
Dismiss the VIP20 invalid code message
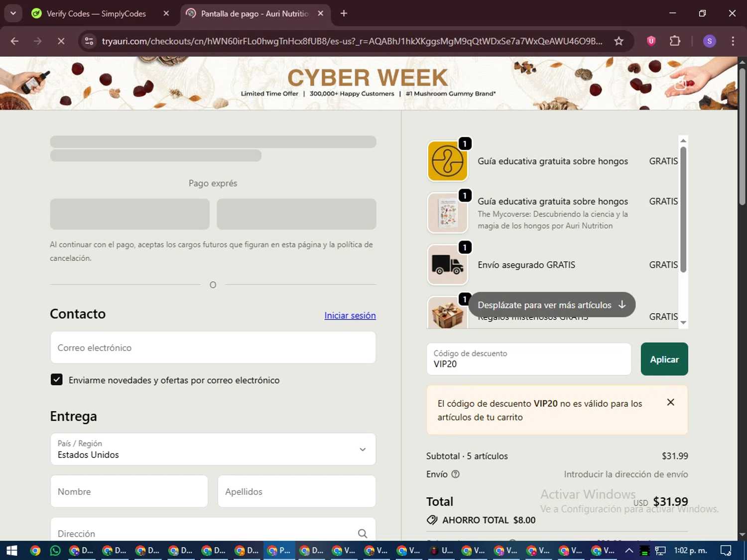click(x=671, y=402)
